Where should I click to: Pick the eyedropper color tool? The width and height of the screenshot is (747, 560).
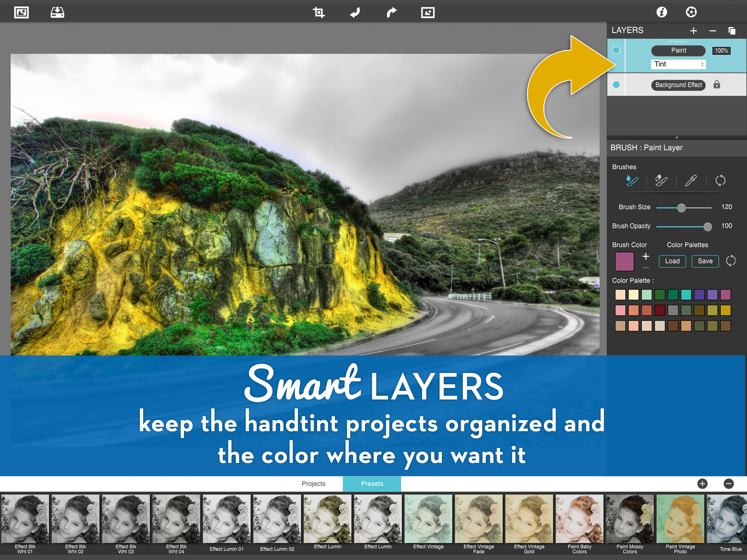[691, 180]
